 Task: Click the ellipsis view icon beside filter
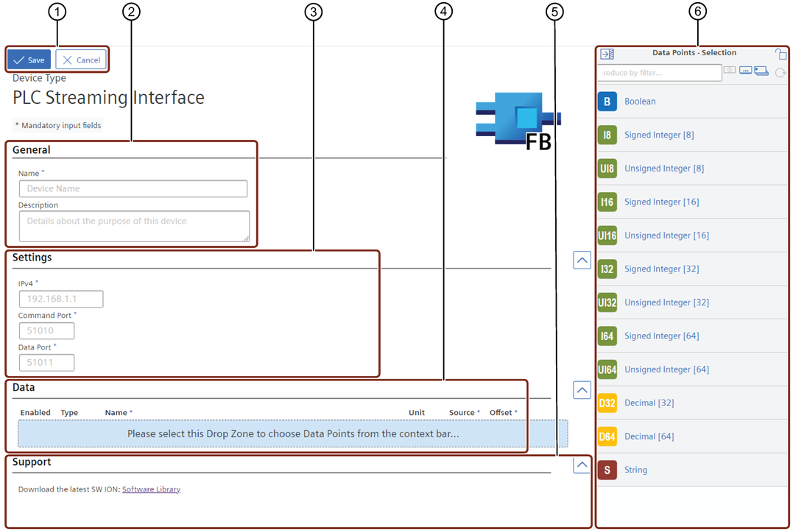tap(745, 70)
